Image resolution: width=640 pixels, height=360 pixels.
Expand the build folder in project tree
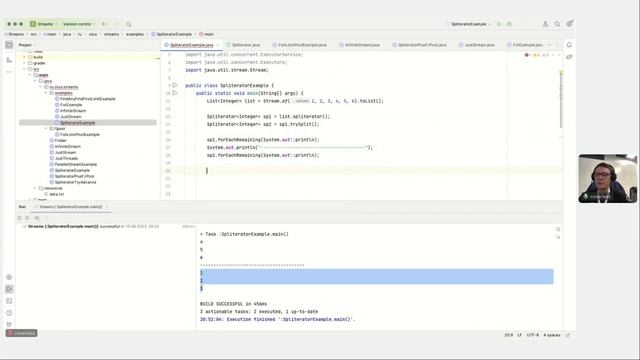click(24, 57)
